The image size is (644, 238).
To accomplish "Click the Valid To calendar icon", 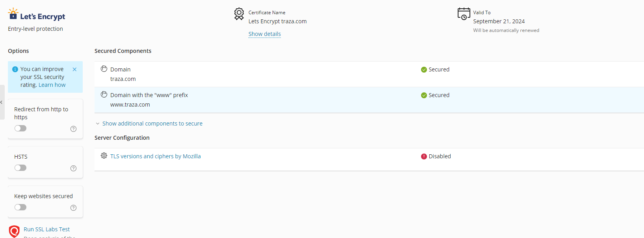I will pyautogui.click(x=464, y=14).
